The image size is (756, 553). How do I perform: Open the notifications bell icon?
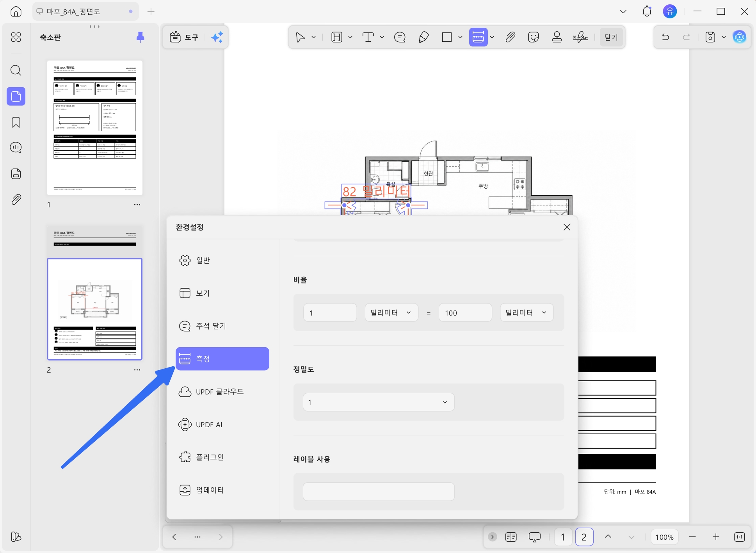647,11
